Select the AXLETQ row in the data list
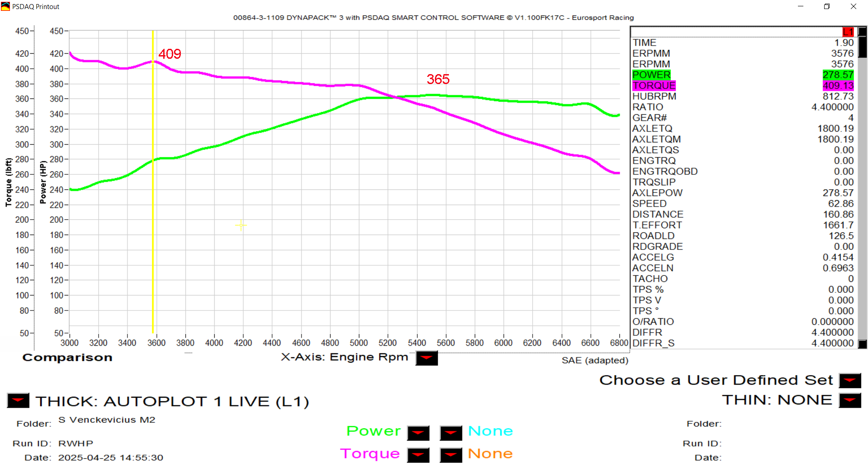 [743, 128]
